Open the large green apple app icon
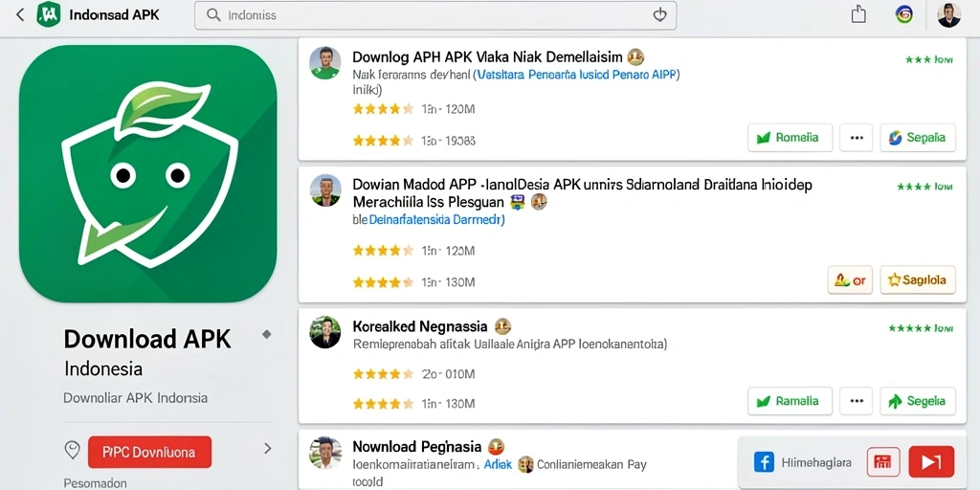The width and height of the screenshot is (980, 490). (148, 174)
